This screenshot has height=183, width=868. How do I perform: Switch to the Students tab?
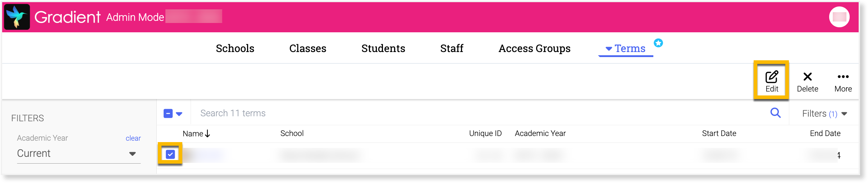click(x=383, y=48)
